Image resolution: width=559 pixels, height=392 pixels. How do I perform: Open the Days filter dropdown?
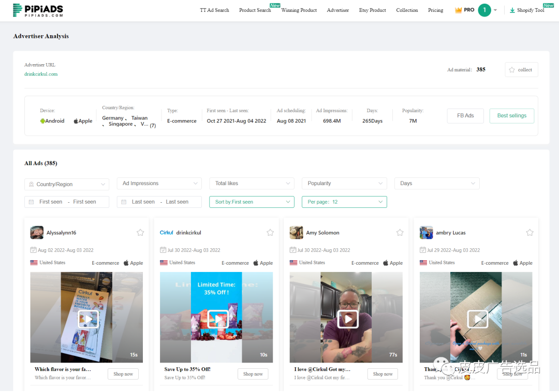coord(437,184)
